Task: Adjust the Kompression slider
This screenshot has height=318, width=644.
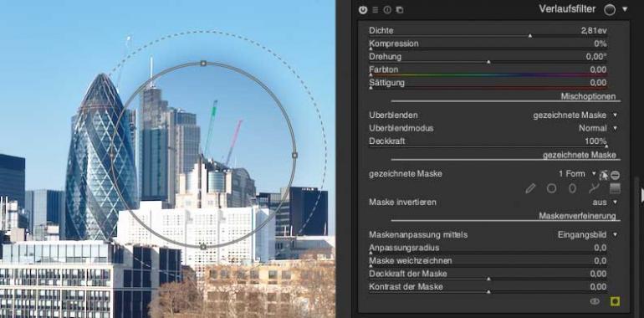Action: tap(488, 44)
